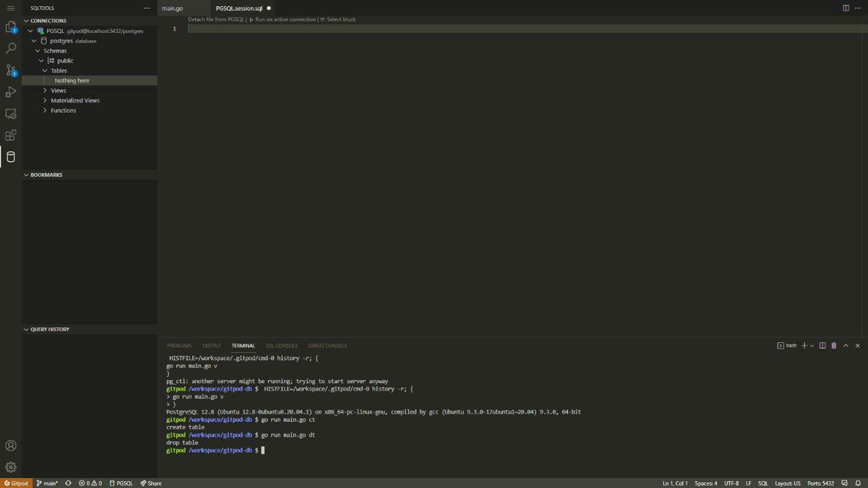Click 'UTF-8' encoding in status bar
Viewport: 868px width, 488px height.
click(x=731, y=483)
